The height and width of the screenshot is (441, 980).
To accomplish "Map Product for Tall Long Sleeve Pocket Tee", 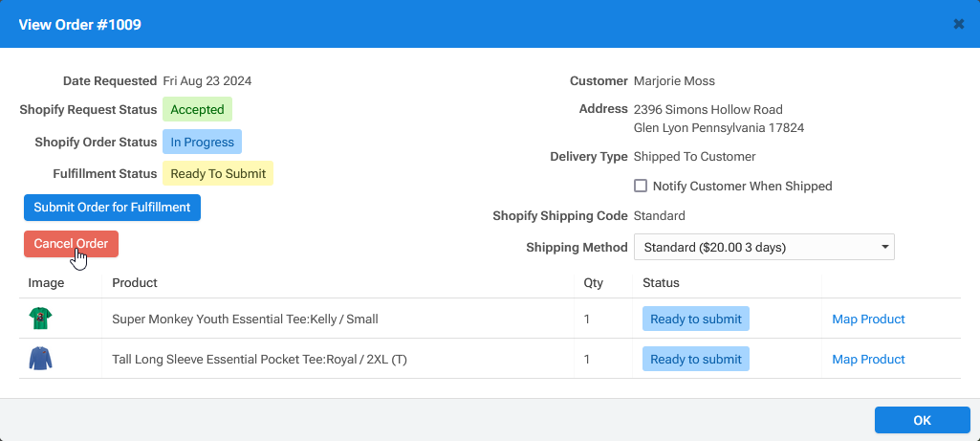I will click(868, 359).
